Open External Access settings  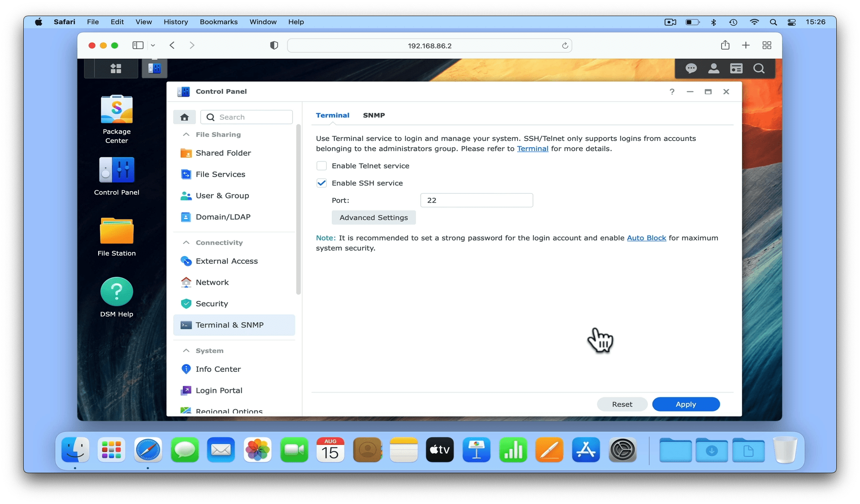pyautogui.click(x=234, y=261)
